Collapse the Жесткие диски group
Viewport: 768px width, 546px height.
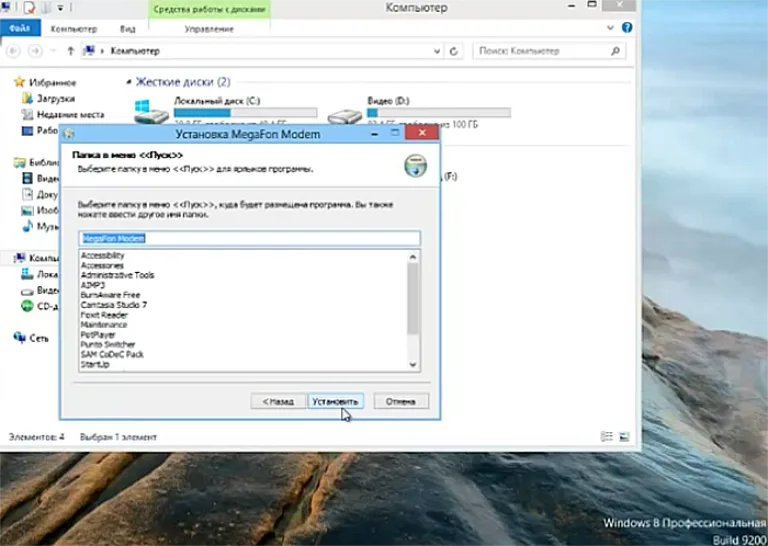[129, 82]
